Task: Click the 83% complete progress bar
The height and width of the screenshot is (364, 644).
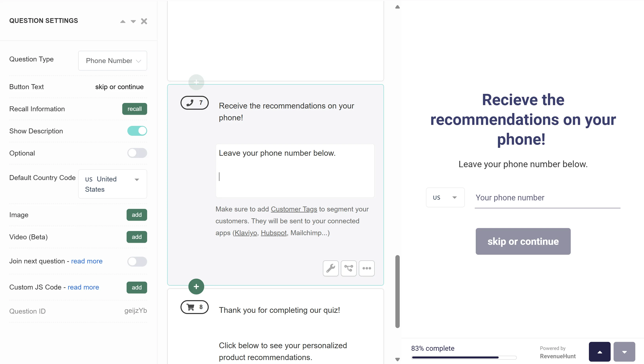Action: point(464,357)
